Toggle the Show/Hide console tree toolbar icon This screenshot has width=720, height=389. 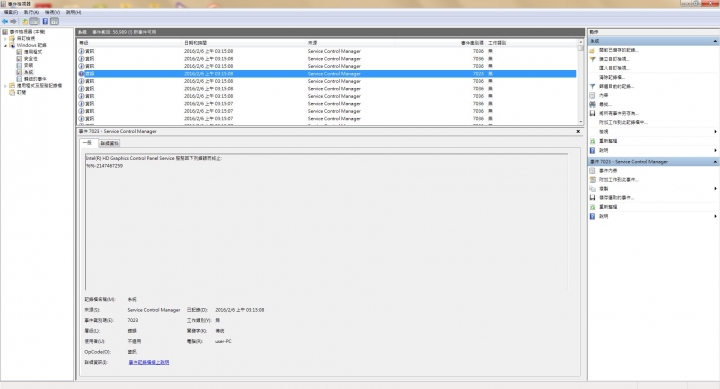[x=34, y=22]
